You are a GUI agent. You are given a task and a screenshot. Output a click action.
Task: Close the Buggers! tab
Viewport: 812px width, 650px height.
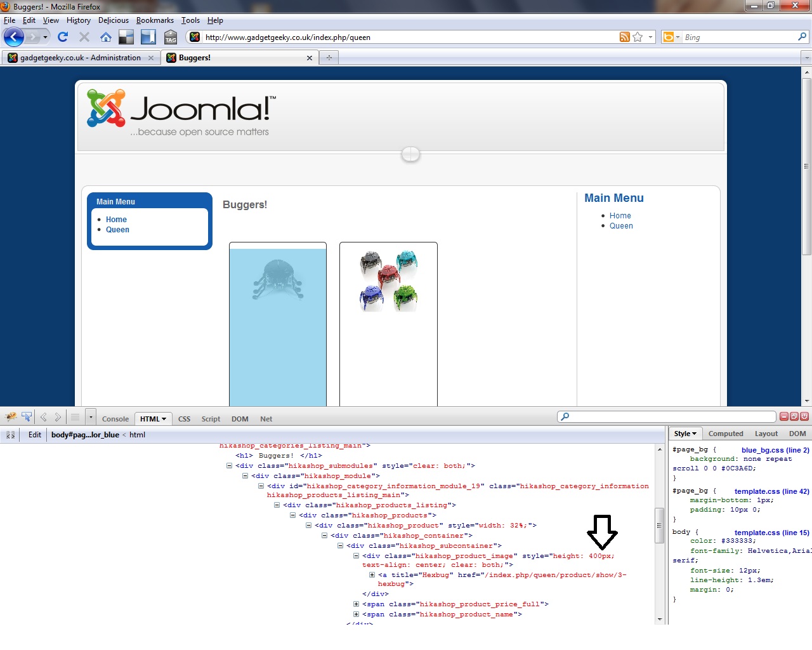tap(310, 58)
